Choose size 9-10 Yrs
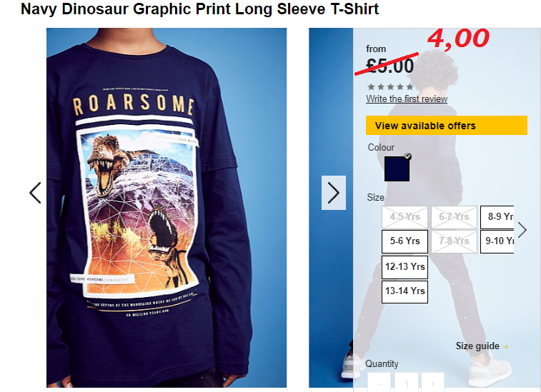541x392 pixels. (497, 241)
